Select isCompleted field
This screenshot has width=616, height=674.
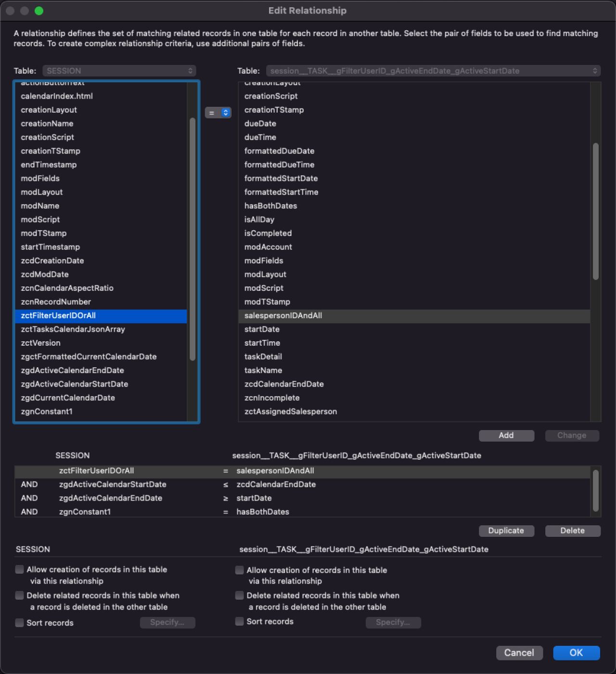(x=414, y=233)
